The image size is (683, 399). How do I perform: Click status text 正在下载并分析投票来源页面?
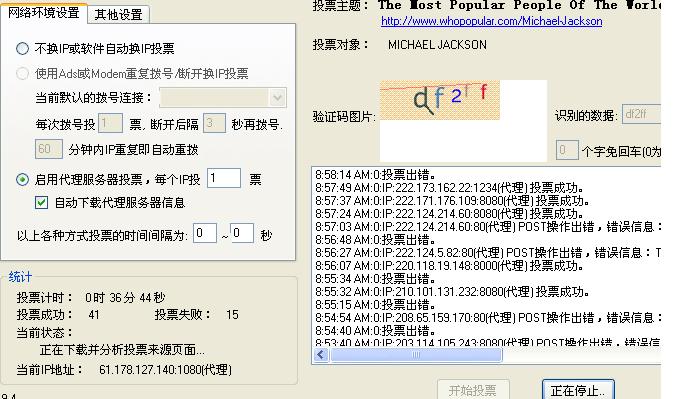pos(122,350)
